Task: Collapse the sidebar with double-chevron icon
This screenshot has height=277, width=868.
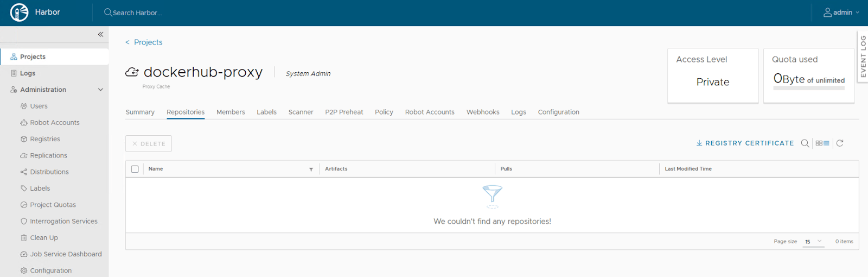Action: pos(100,34)
